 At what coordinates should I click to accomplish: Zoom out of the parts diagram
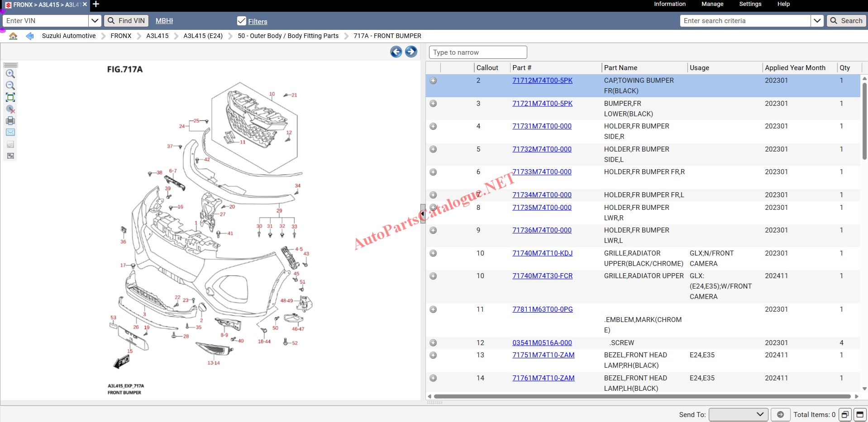click(10, 85)
